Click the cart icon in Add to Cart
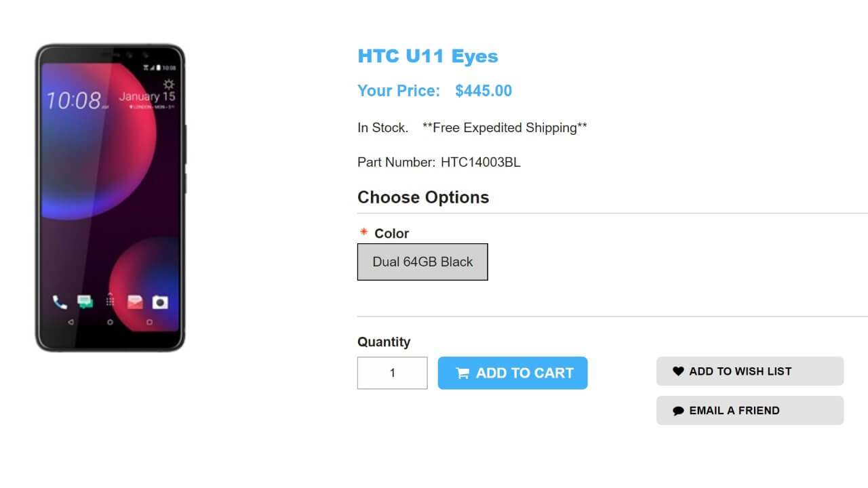 point(462,373)
